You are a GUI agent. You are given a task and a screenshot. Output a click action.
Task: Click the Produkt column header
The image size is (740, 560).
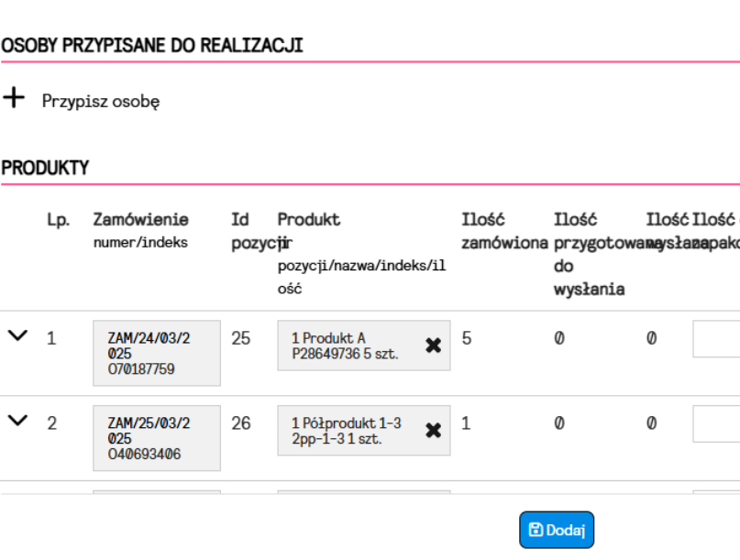coord(309,220)
